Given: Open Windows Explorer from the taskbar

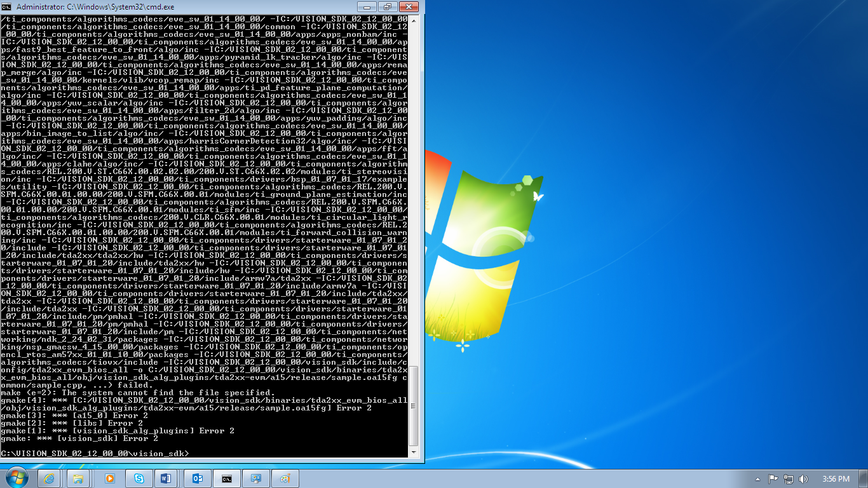Looking at the screenshot, I should [x=79, y=478].
